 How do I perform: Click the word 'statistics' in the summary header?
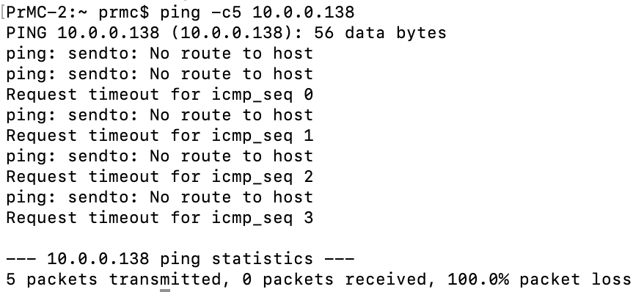click(262, 259)
